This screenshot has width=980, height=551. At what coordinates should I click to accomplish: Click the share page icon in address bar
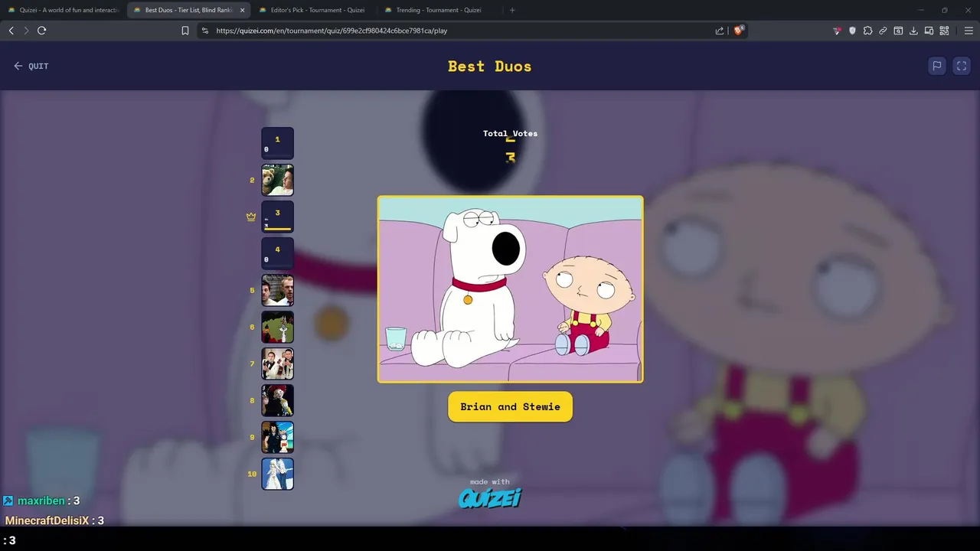[x=720, y=31]
